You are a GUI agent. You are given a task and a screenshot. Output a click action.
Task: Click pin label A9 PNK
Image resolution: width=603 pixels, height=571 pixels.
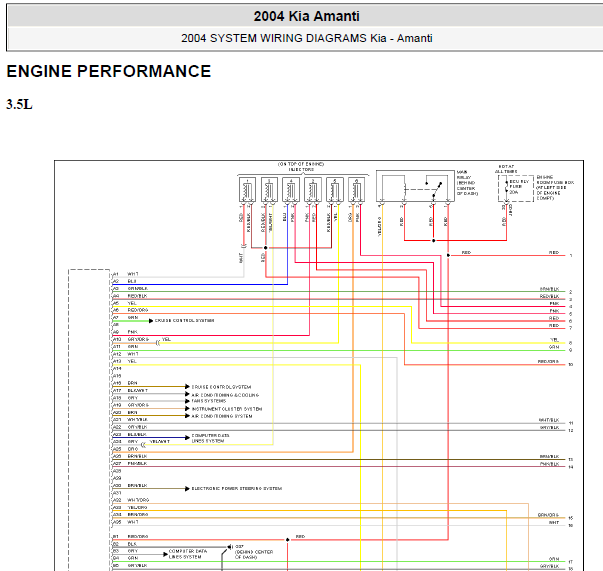coord(125,332)
